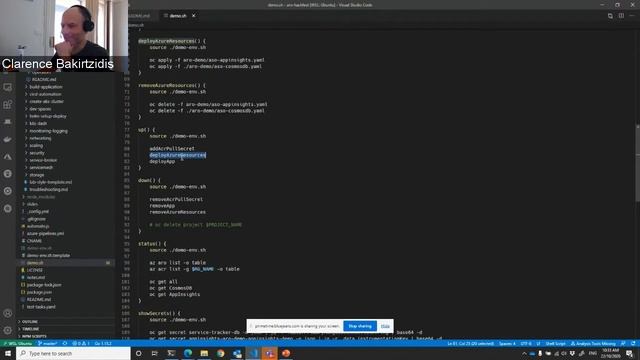Screen dimensions: 640x360
Task: Expand the networking folder
Action: click(x=40, y=138)
